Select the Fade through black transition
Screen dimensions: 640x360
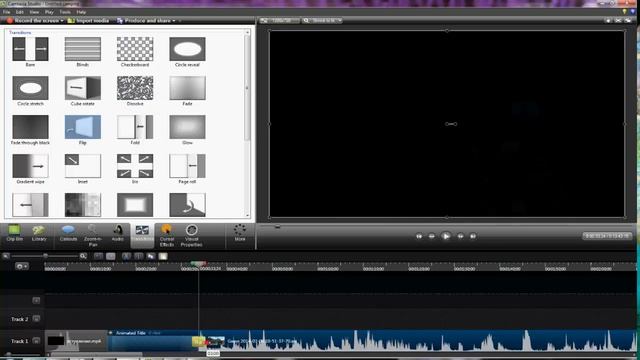click(x=30, y=127)
